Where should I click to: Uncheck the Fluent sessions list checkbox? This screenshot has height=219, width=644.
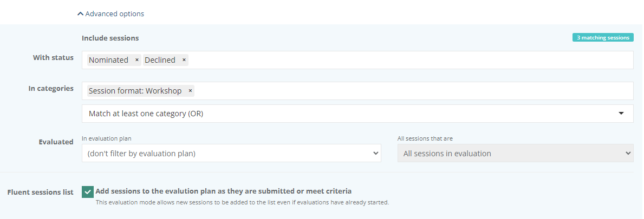coord(87,192)
